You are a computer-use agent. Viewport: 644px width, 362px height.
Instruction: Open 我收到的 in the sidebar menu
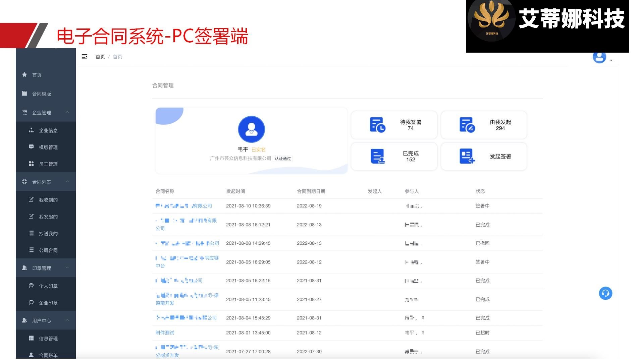click(48, 200)
